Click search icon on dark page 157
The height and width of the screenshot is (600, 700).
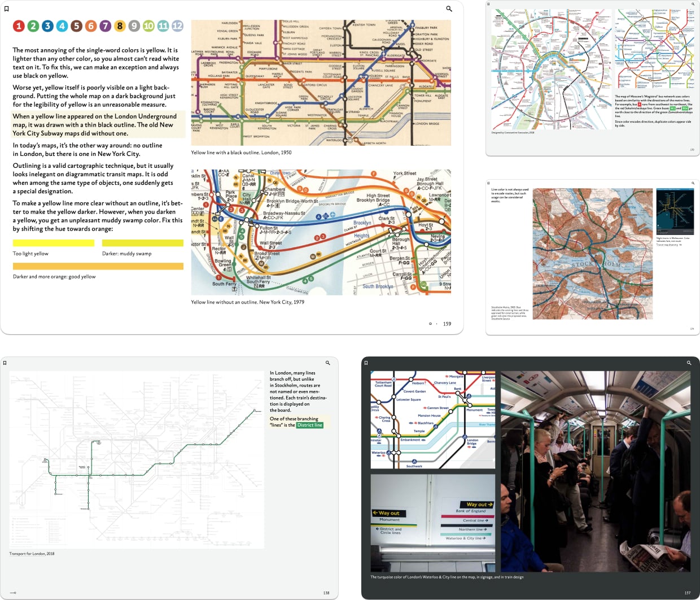689,363
